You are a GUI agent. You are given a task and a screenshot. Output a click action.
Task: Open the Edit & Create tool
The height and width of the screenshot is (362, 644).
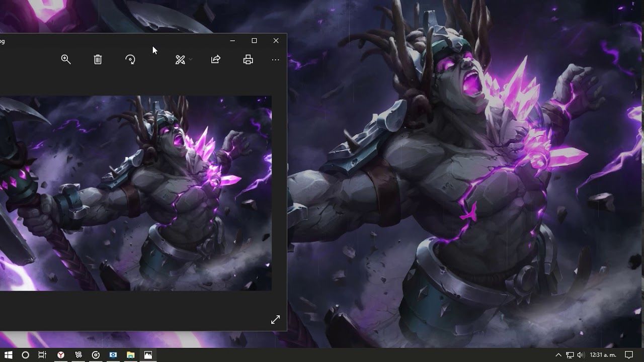tap(180, 60)
